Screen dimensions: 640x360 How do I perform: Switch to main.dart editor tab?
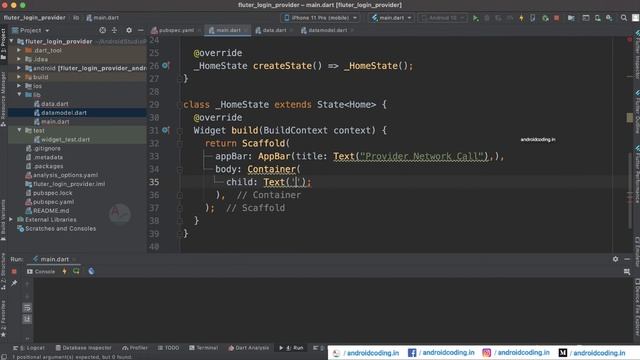coord(227,30)
